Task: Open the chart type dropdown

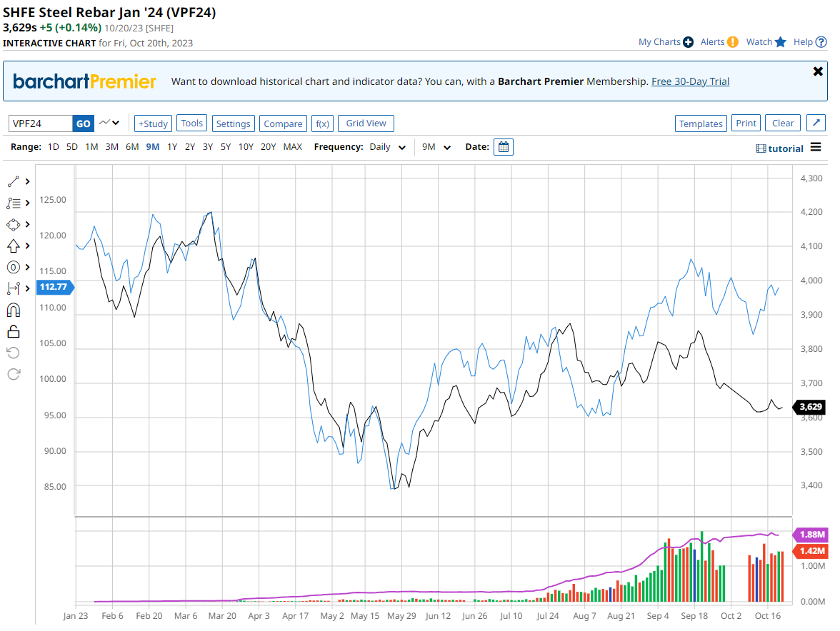Action: pyautogui.click(x=109, y=123)
